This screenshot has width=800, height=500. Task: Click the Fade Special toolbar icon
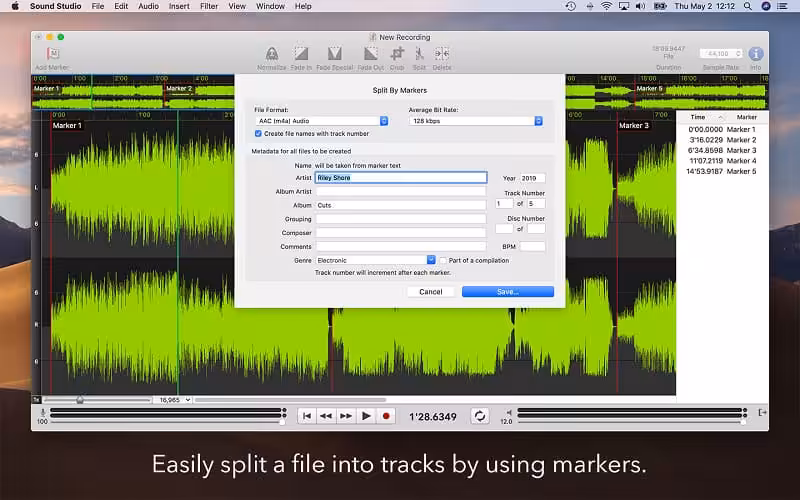(x=335, y=54)
